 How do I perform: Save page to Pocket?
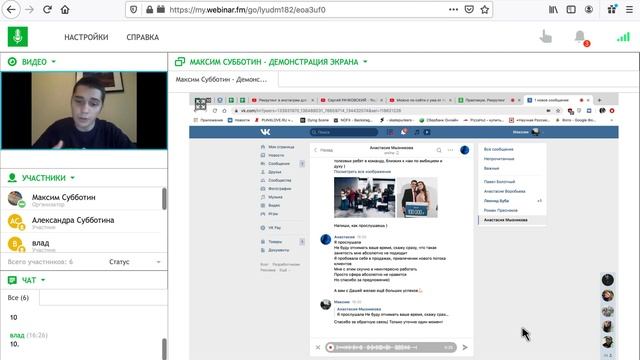tap(469, 9)
